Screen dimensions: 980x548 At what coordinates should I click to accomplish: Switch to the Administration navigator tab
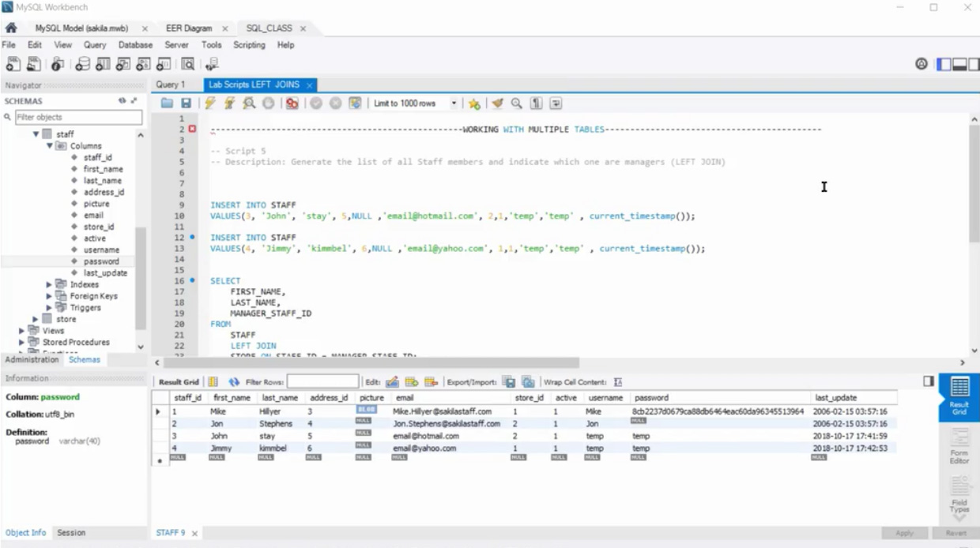coord(32,359)
